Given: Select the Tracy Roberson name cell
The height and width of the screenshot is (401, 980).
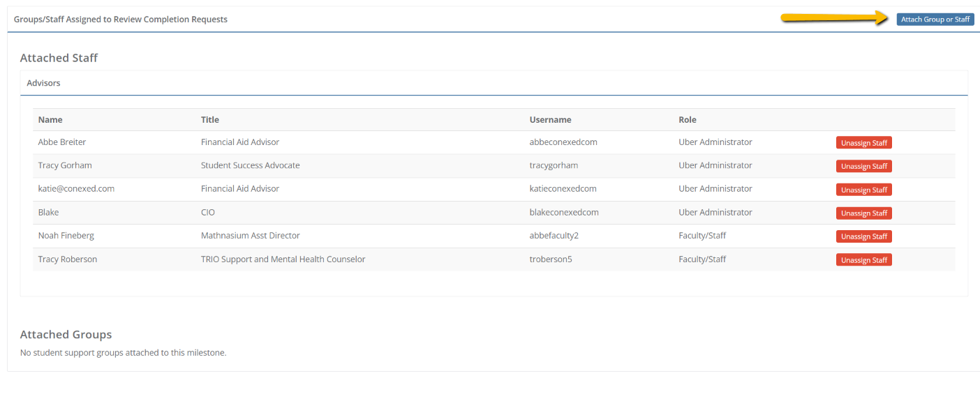Looking at the screenshot, I should click(x=68, y=259).
